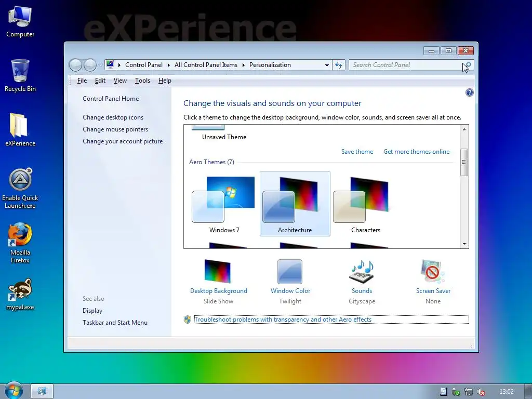The height and width of the screenshot is (399, 532).
Task: Click the Personalization taskbar button
Action: (x=42, y=391)
